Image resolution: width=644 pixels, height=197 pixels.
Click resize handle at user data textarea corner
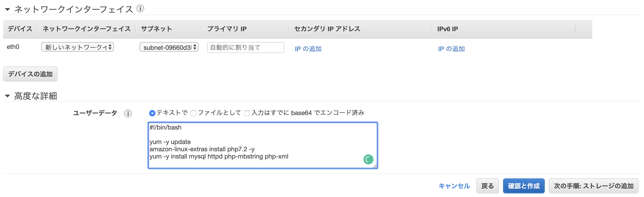[375, 166]
